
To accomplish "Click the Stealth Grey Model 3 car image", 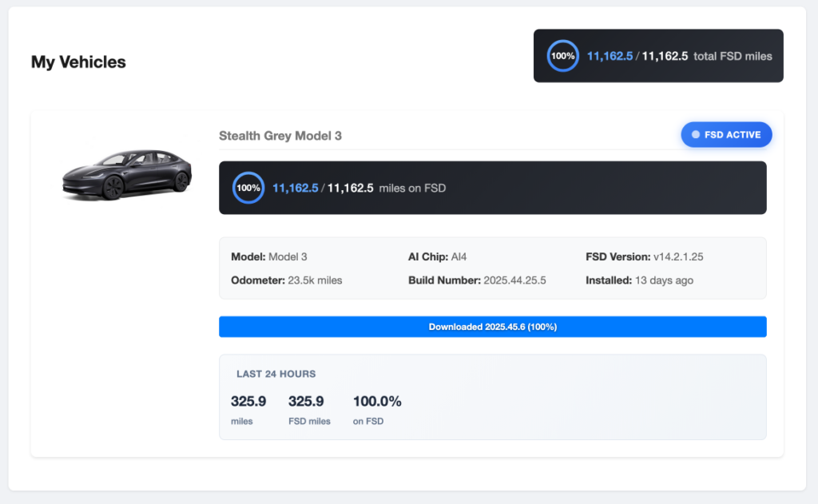I will click(x=126, y=173).
